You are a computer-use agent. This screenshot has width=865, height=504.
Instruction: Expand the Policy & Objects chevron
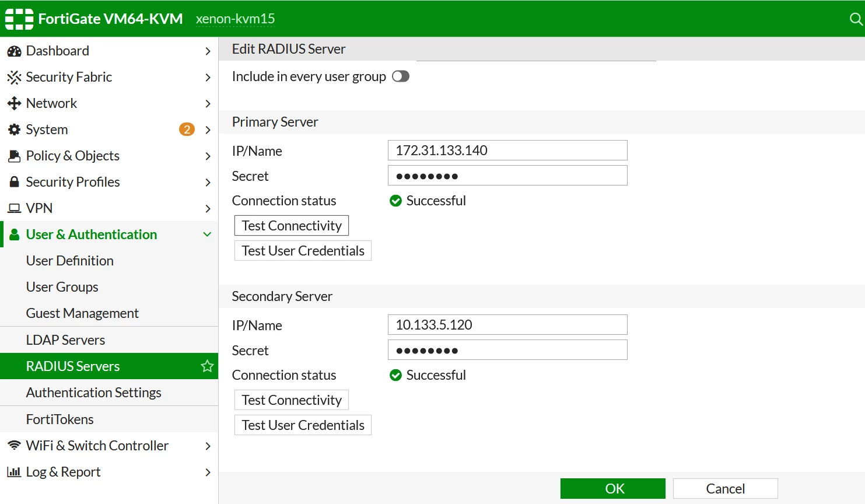point(208,156)
